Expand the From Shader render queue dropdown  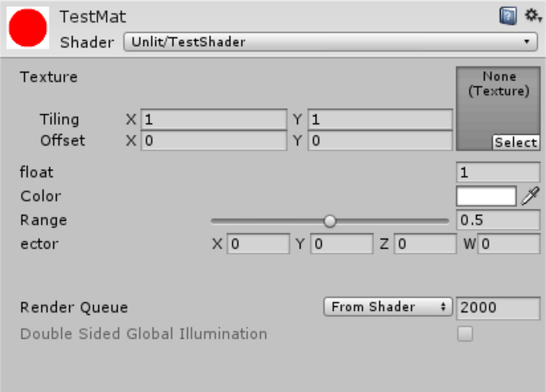click(x=388, y=307)
